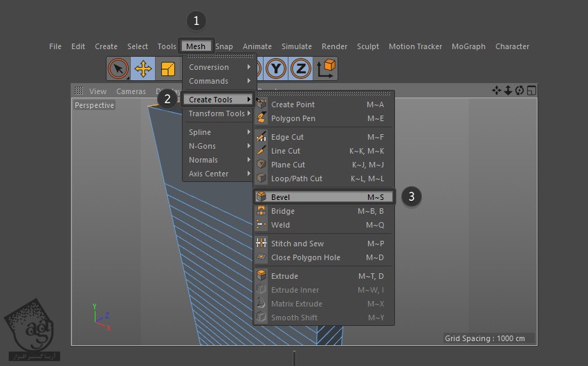Open the Render menu
588x366 pixels.
[334, 46]
